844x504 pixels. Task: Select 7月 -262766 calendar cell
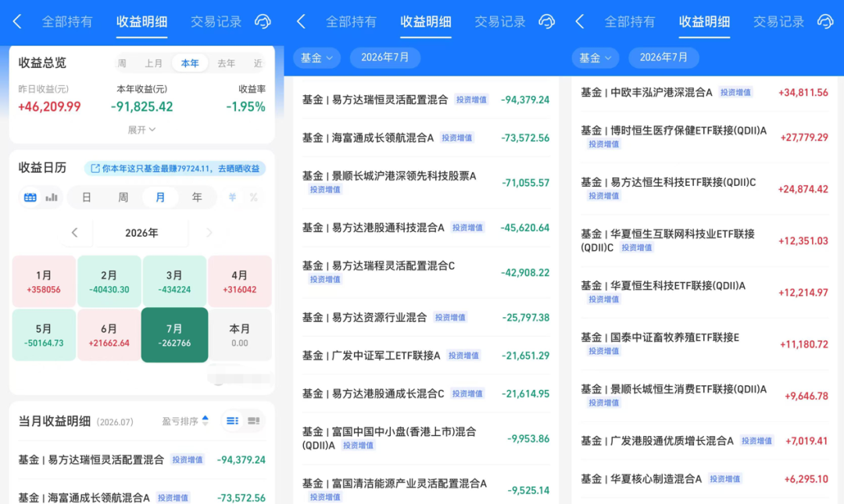pyautogui.click(x=174, y=335)
